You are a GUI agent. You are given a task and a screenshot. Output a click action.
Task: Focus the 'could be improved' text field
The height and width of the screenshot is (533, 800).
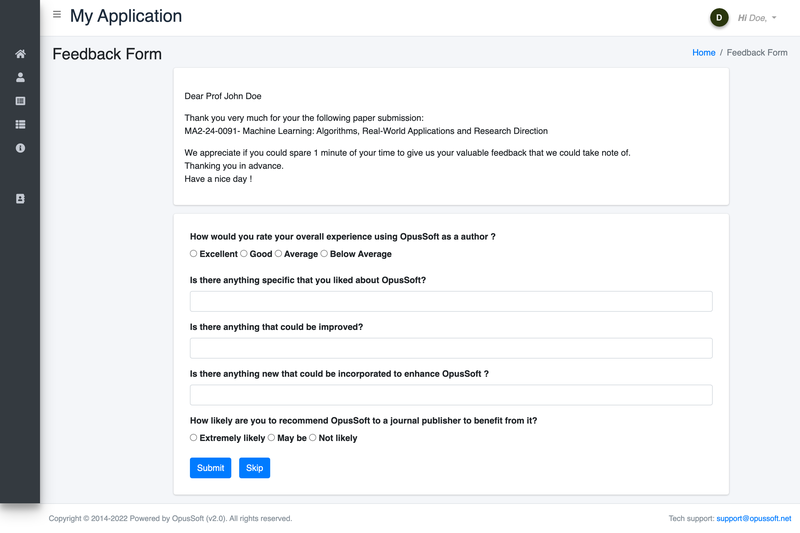click(x=451, y=348)
